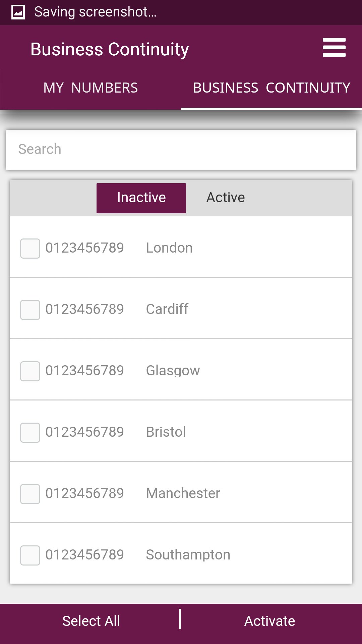The width and height of the screenshot is (362, 644).
Task: Switch to the My Numbers tab
Action: (90, 88)
